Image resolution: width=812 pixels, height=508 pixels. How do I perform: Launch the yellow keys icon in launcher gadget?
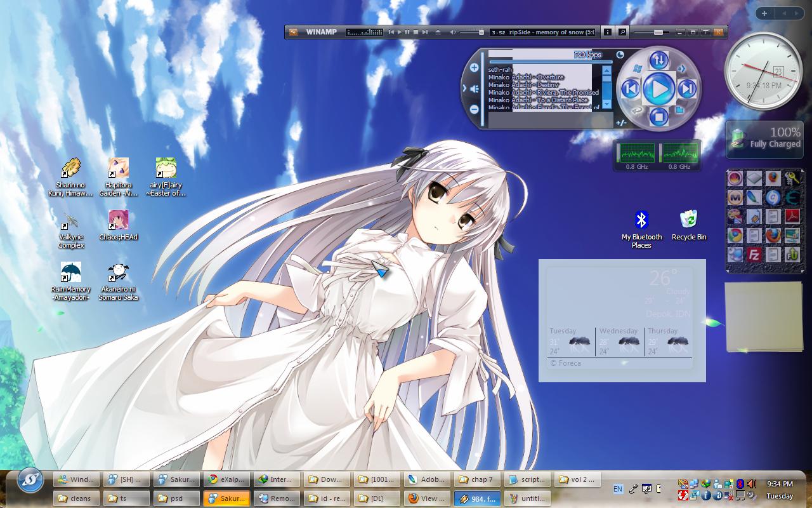792,178
